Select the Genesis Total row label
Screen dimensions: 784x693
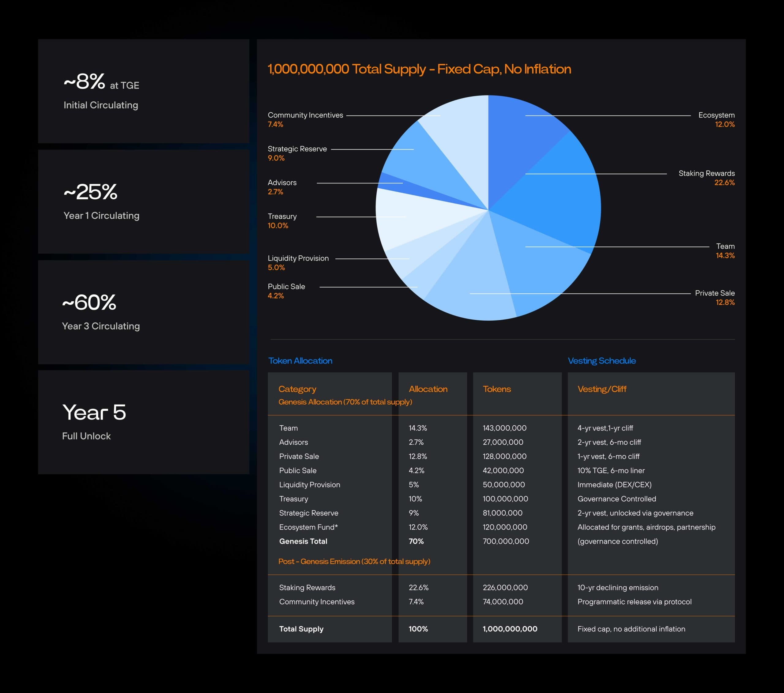(303, 541)
